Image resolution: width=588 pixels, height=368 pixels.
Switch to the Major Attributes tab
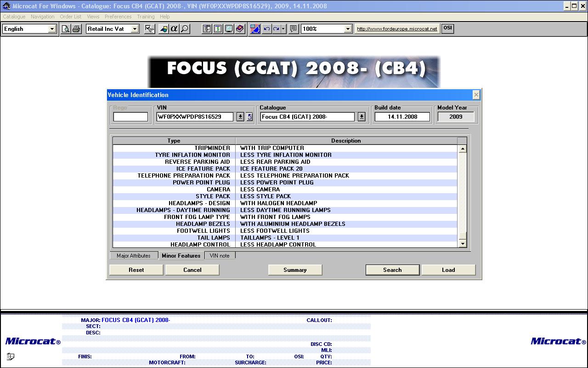point(134,256)
